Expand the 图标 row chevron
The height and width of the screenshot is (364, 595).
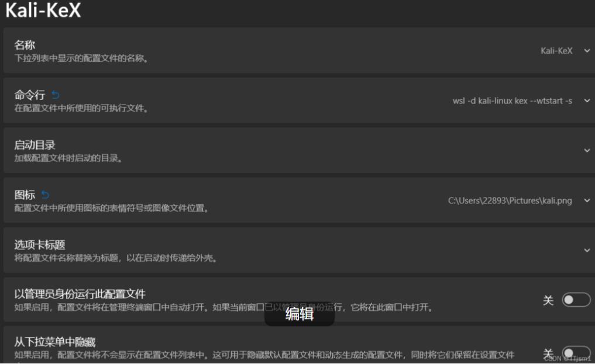pyautogui.click(x=587, y=200)
